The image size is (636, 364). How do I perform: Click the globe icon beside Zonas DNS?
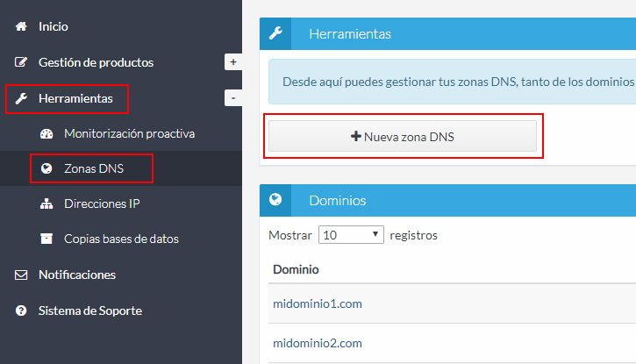46,168
